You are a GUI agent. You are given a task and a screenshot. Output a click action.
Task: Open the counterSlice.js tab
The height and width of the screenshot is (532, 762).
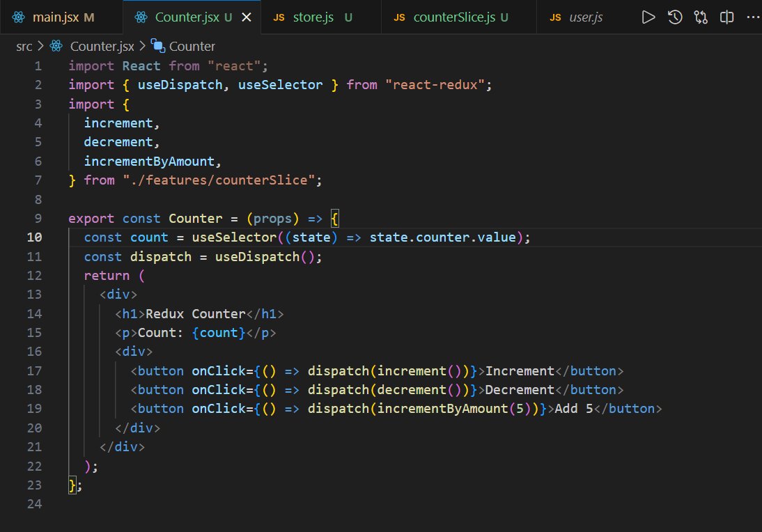459,17
